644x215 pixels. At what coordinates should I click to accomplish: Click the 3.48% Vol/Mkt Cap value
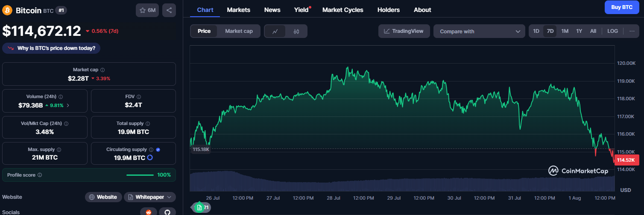[x=45, y=132]
